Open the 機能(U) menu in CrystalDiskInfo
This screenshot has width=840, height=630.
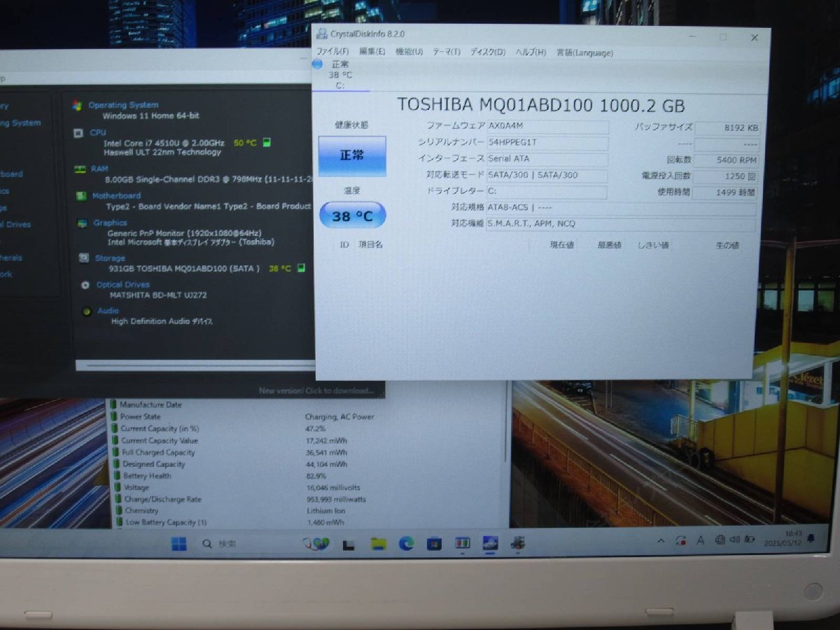click(x=409, y=52)
